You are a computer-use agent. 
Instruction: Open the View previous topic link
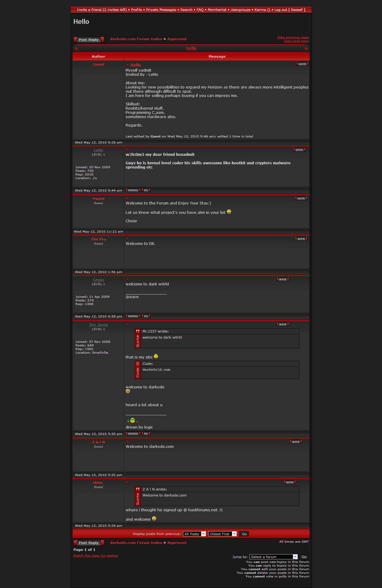[293, 37]
